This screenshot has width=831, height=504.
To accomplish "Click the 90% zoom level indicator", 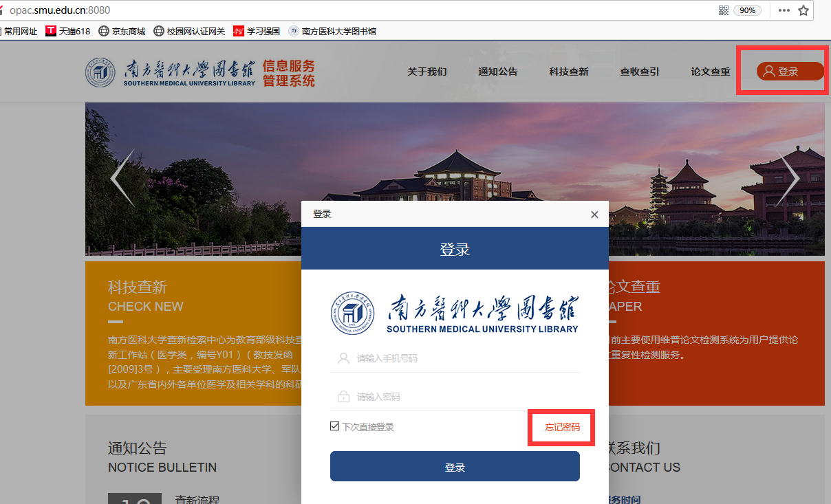I will point(746,10).
